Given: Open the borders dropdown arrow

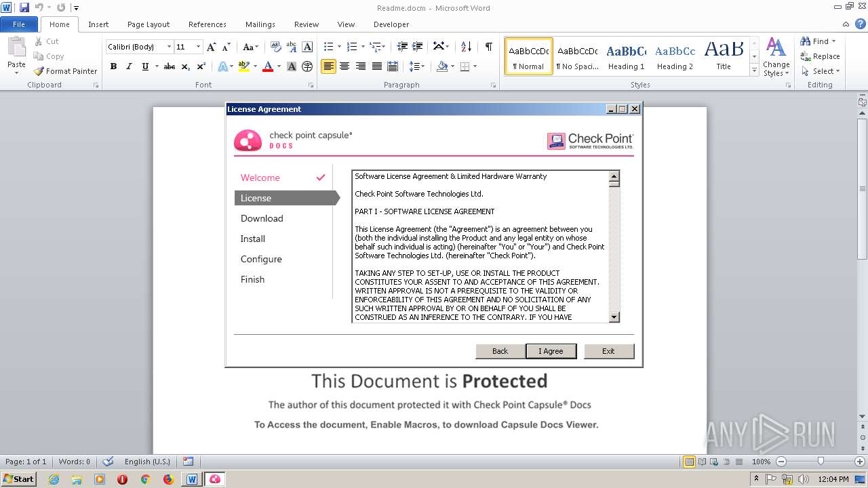Looking at the screenshot, I should (475, 66).
